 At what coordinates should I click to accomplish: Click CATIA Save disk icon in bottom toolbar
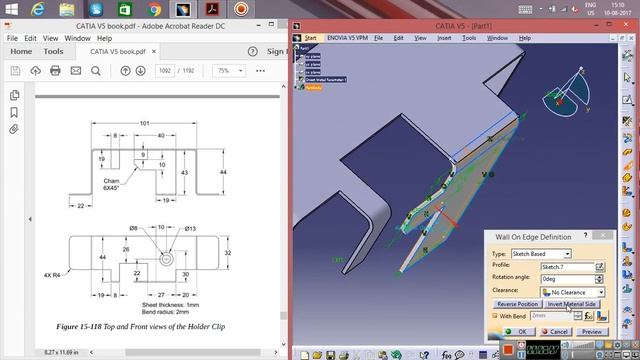pyautogui.click(x=330, y=355)
